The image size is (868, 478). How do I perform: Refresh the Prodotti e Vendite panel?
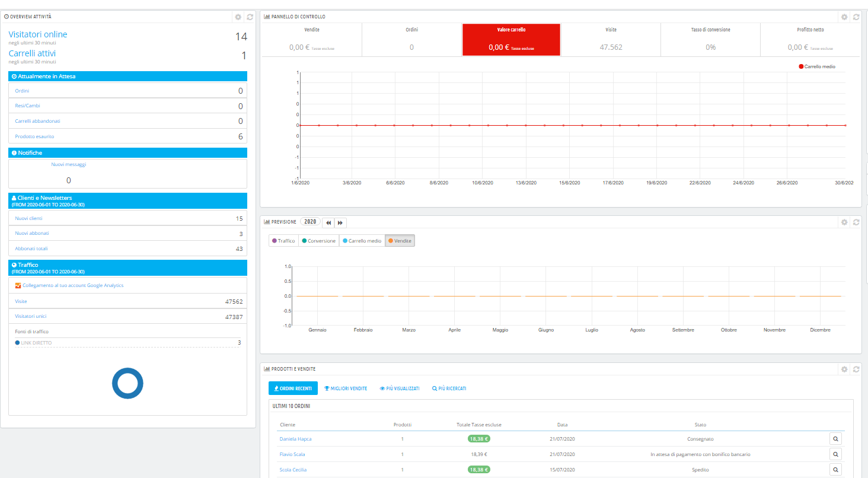tap(856, 369)
